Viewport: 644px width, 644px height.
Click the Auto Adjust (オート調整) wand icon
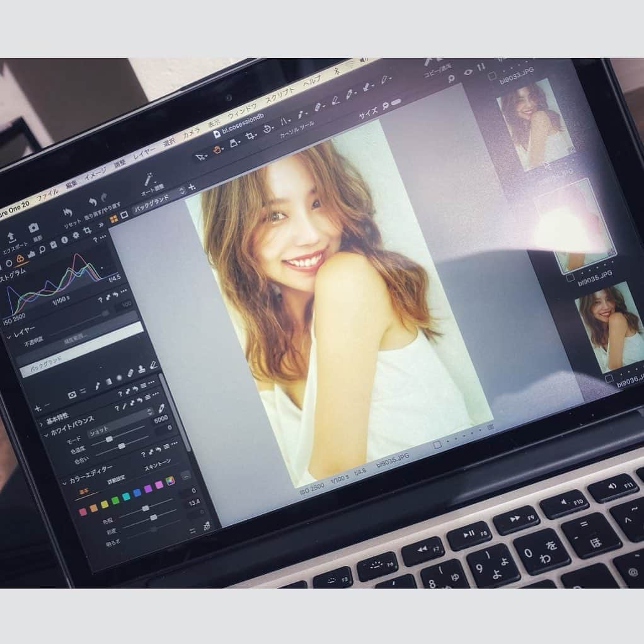coord(149,179)
